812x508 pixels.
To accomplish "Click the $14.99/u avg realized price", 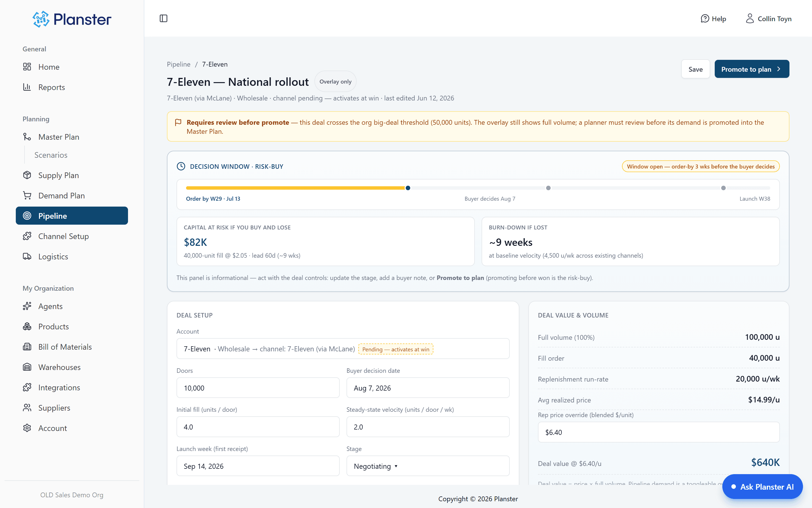I will (x=764, y=400).
